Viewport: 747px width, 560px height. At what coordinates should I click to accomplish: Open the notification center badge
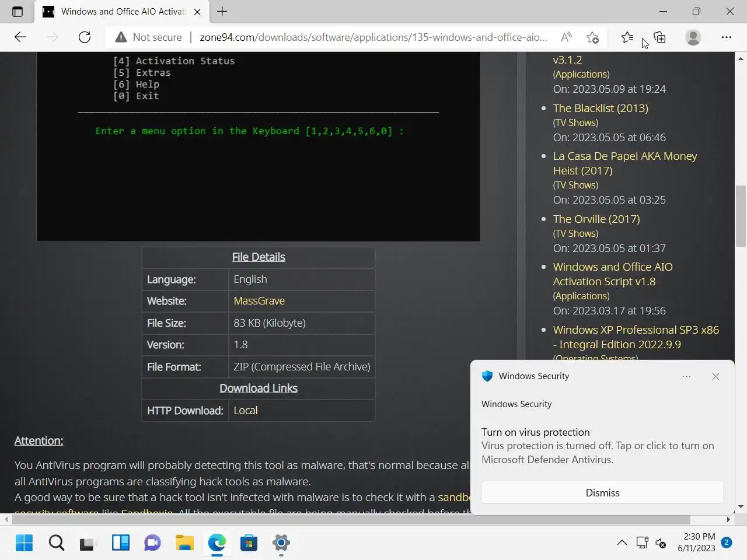727,542
